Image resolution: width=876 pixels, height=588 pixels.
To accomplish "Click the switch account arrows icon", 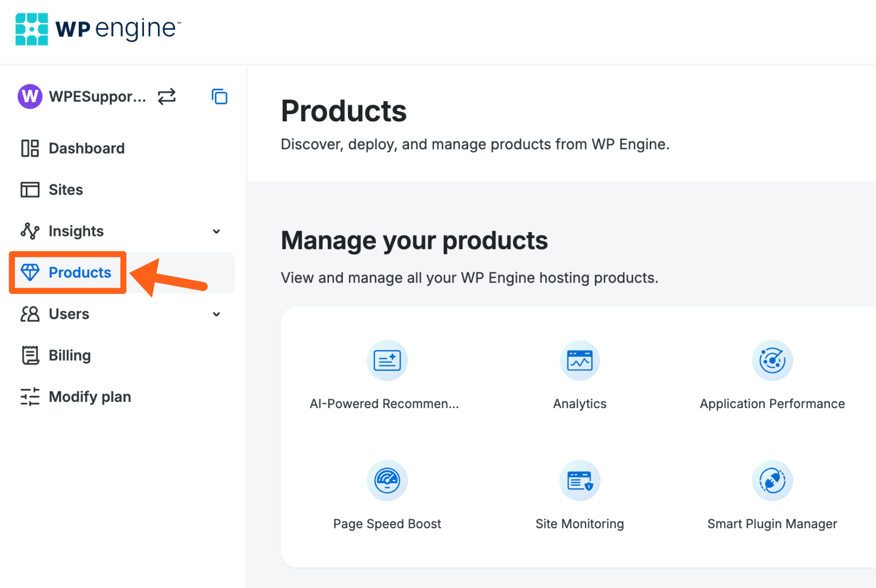I will pyautogui.click(x=167, y=96).
